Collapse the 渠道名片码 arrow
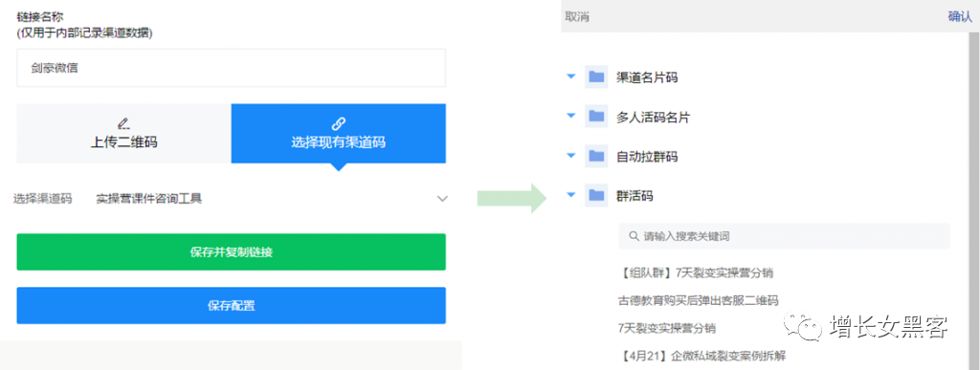This screenshot has width=980, height=370. (x=570, y=76)
